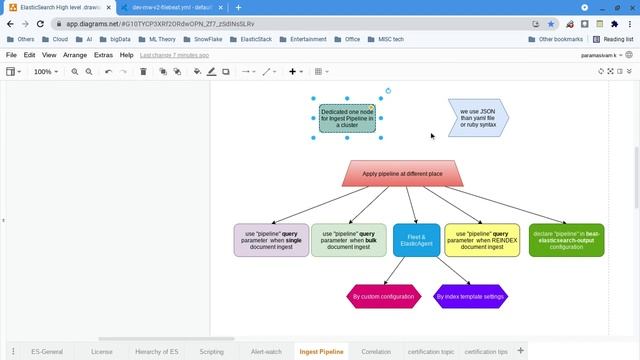The image size is (640, 360).
Task: Toggle the shadow rectangle tool
Action: coord(226,72)
